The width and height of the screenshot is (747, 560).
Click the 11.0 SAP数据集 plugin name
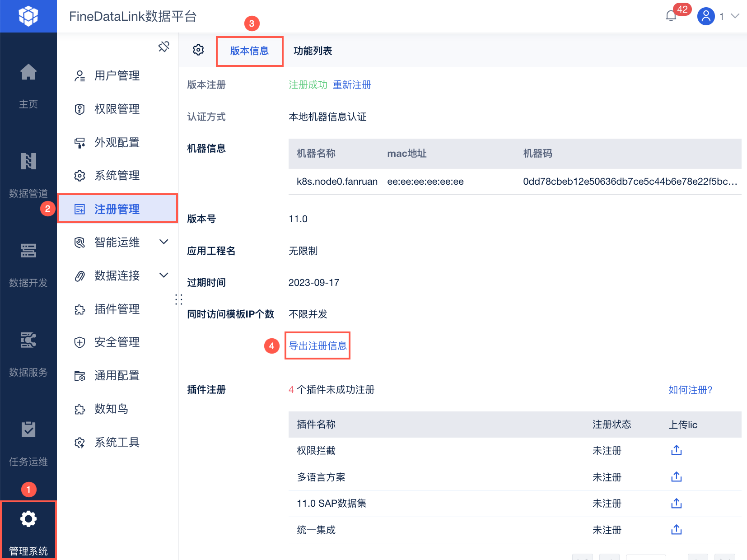pyautogui.click(x=331, y=504)
